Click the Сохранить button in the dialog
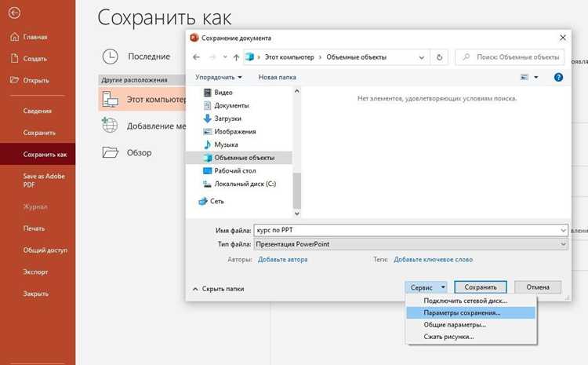Viewport: 588px width, 365px height. (x=481, y=287)
